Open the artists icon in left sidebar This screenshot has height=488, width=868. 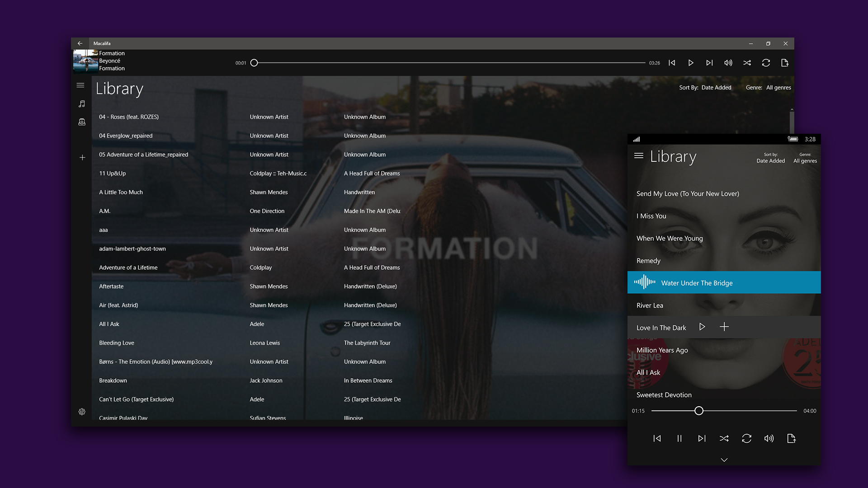click(82, 122)
